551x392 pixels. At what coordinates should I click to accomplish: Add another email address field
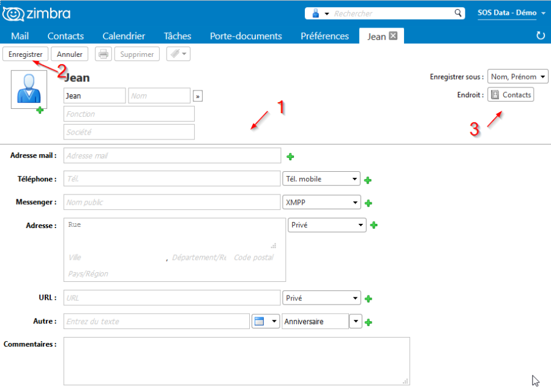(290, 156)
